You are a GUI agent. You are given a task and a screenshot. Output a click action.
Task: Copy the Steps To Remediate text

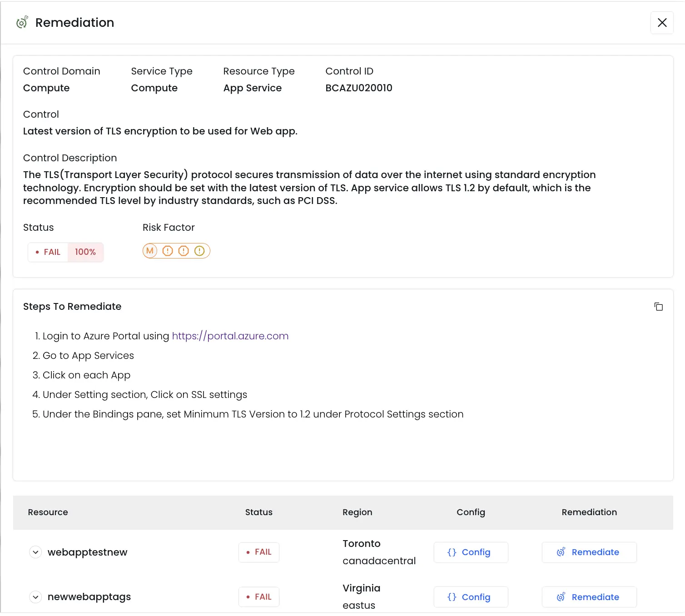click(x=659, y=307)
